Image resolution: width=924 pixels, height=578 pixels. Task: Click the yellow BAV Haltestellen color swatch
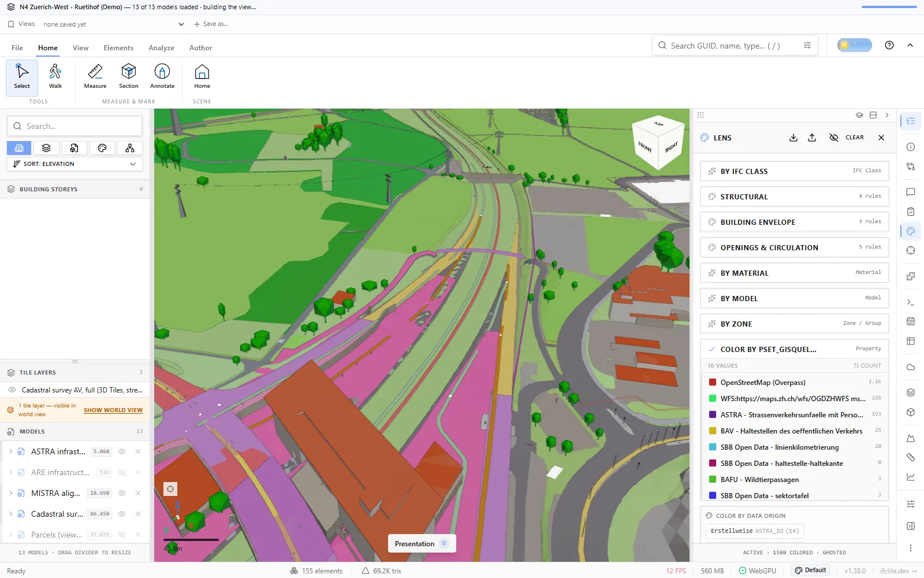[x=713, y=431]
